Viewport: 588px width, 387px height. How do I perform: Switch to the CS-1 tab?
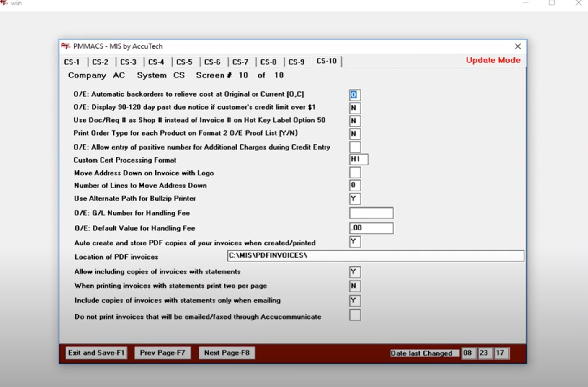pos(72,62)
